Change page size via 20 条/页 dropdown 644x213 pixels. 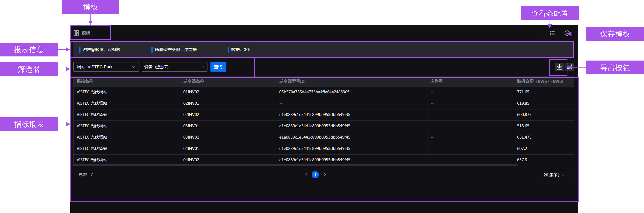click(554, 175)
